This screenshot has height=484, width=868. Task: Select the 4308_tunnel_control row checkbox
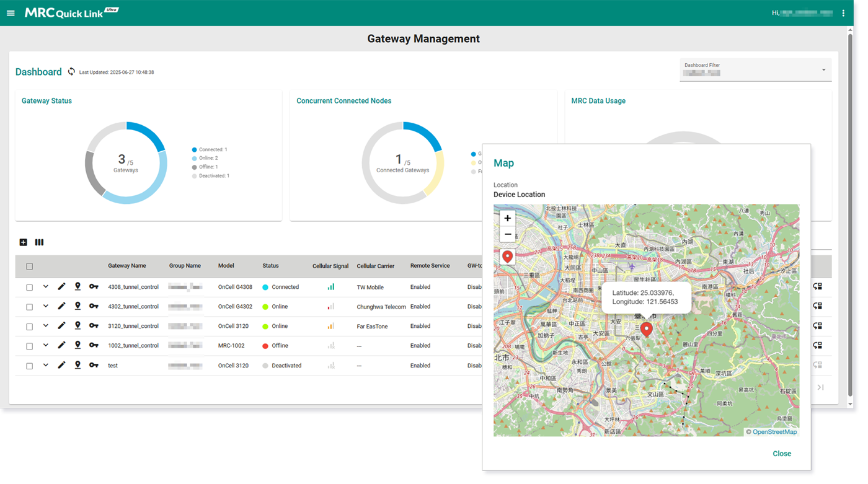tap(29, 288)
